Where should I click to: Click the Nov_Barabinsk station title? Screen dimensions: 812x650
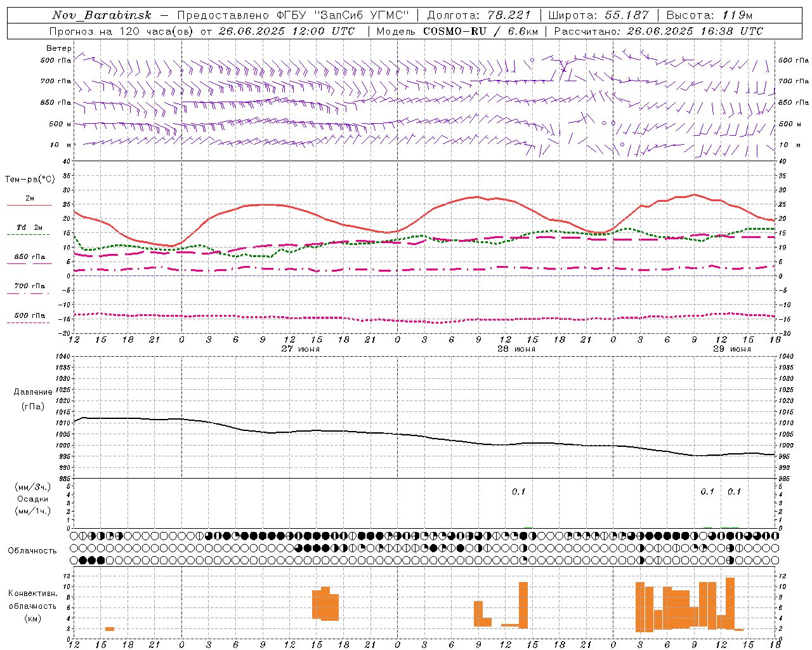tap(101, 15)
